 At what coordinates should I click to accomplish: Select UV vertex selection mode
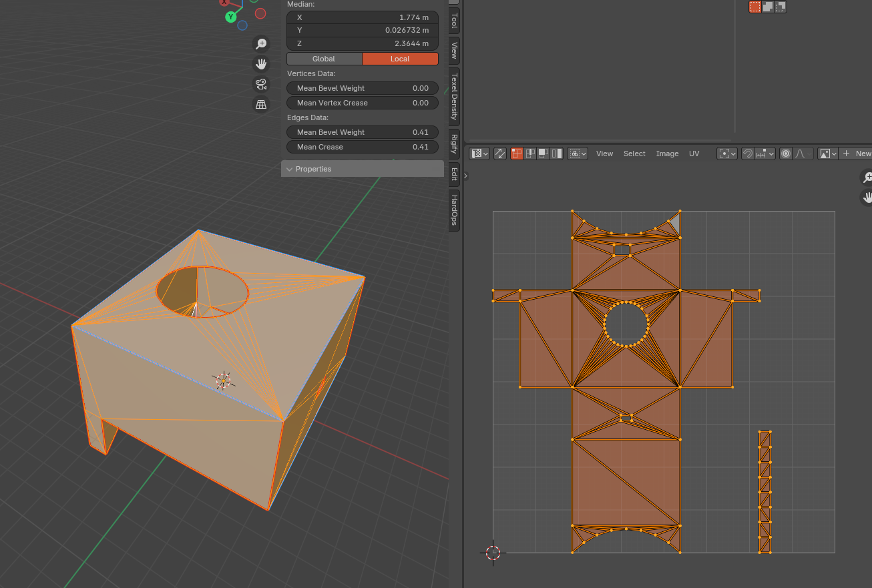(x=517, y=154)
